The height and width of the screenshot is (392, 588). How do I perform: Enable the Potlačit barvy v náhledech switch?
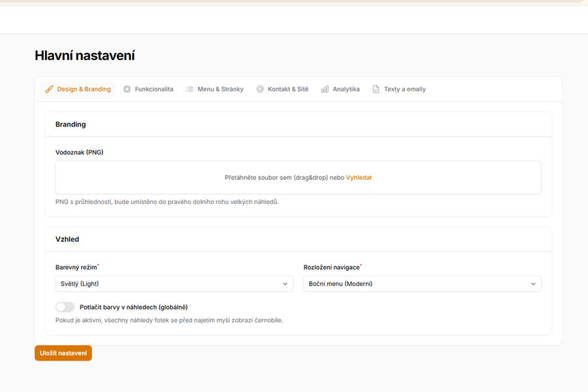tap(65, 307)
